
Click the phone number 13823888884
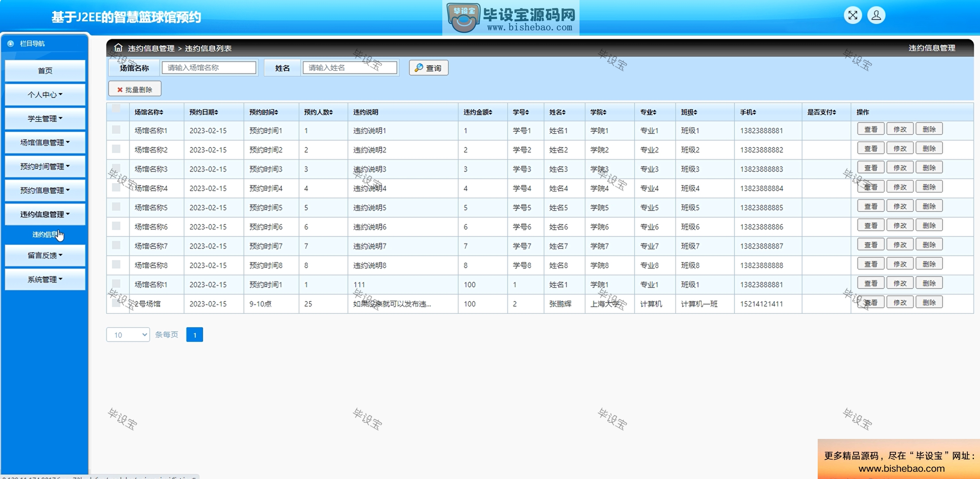761,188
